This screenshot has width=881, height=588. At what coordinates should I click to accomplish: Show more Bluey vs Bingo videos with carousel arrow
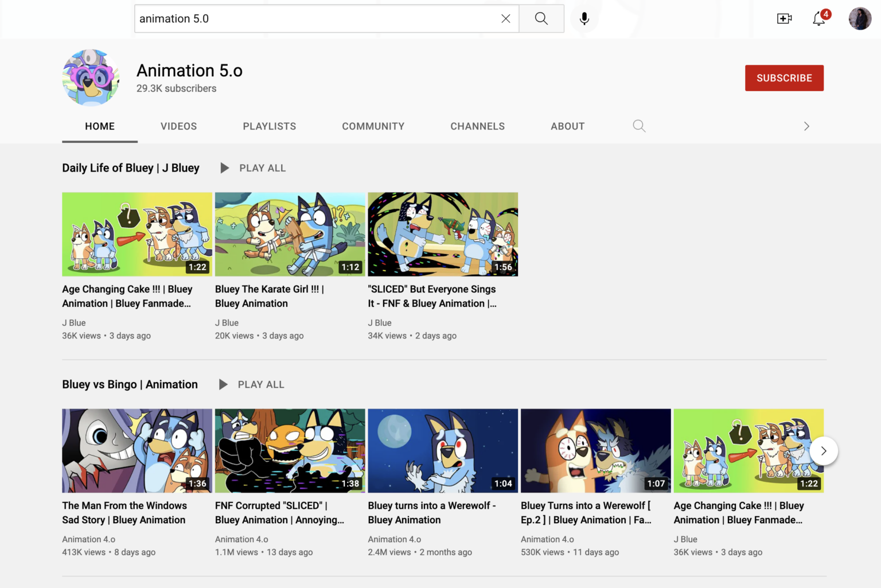point(824,451)
